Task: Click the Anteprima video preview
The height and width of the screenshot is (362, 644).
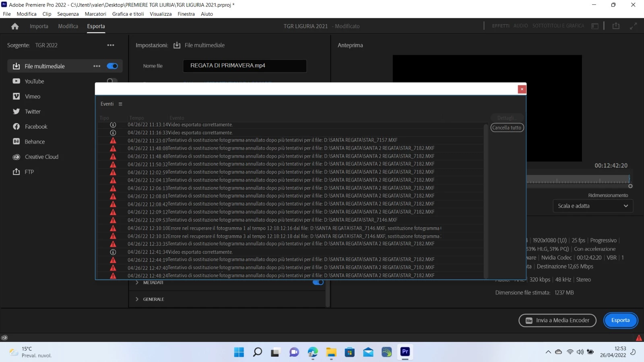Action: click(487, 108)
